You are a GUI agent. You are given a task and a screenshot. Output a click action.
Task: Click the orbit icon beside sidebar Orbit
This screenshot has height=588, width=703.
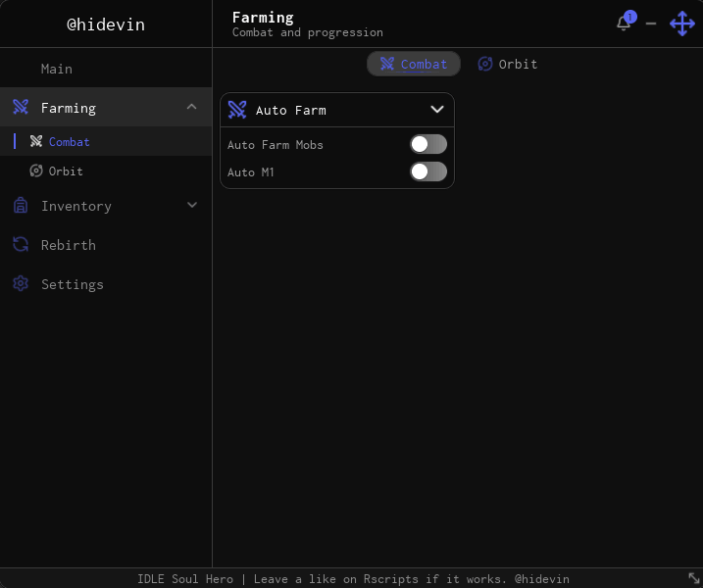click(x=36, y=171)
